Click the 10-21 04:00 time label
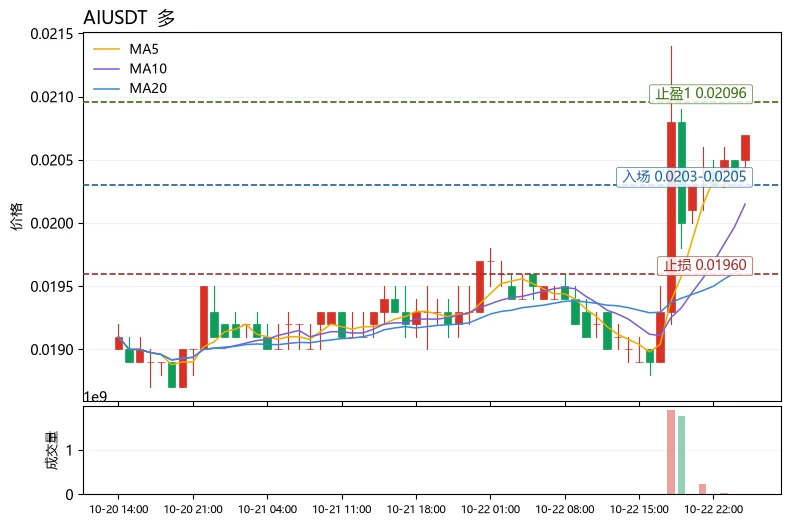The height and width of the screenshot is (526, 790). [268, 509]
